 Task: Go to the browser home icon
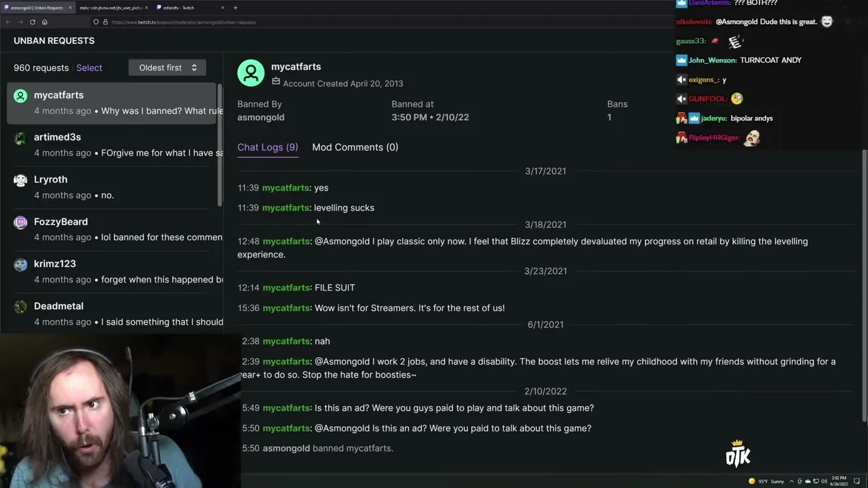pos(45,22)
